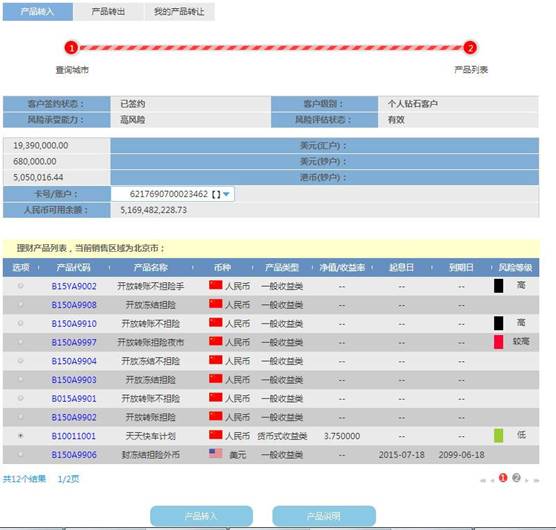This screenshot has height=530, width=556.
Task: Click the 产品转入 button at bottom
Action: [201, 516]
